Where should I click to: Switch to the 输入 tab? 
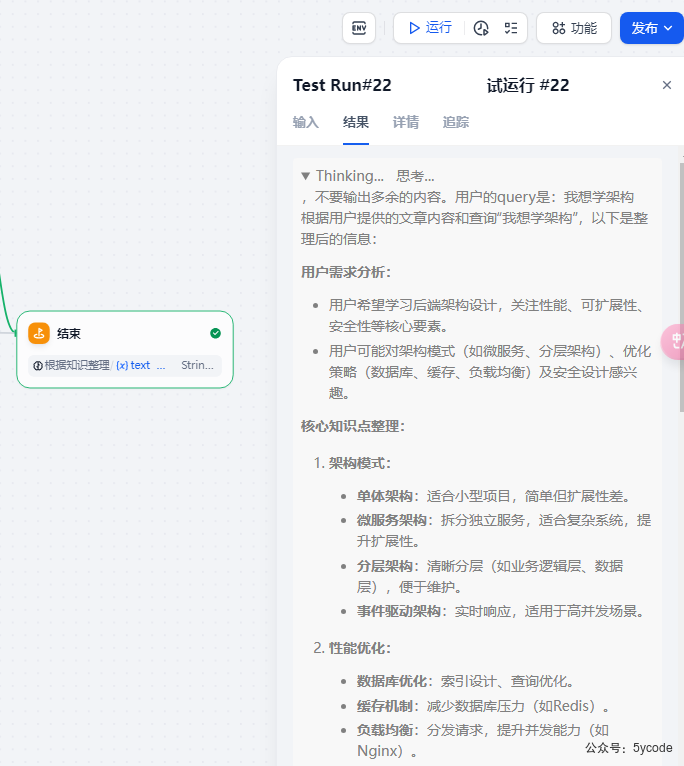click(x=306, y=122)
